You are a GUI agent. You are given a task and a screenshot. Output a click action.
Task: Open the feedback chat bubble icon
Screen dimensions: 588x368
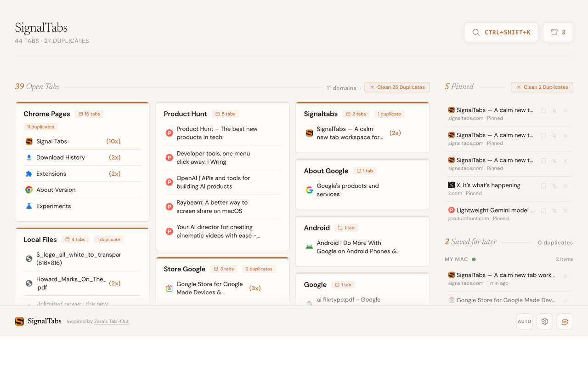(x=565, y=322)
